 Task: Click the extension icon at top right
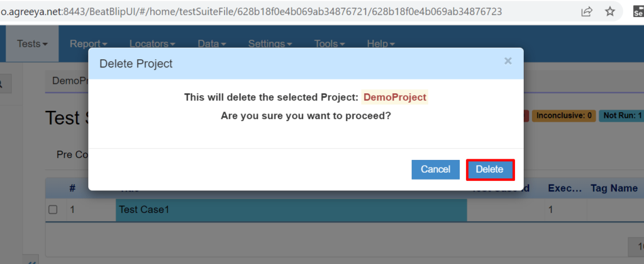click(639, 11)
